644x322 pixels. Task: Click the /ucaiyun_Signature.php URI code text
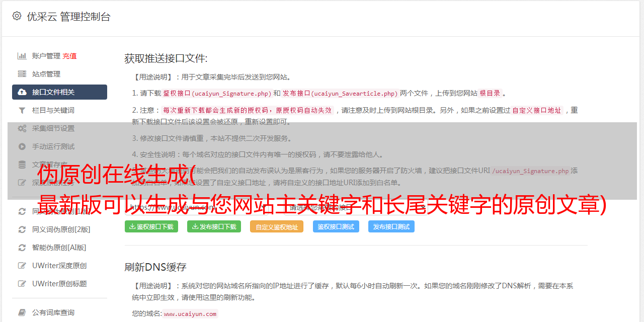[530, 171]
